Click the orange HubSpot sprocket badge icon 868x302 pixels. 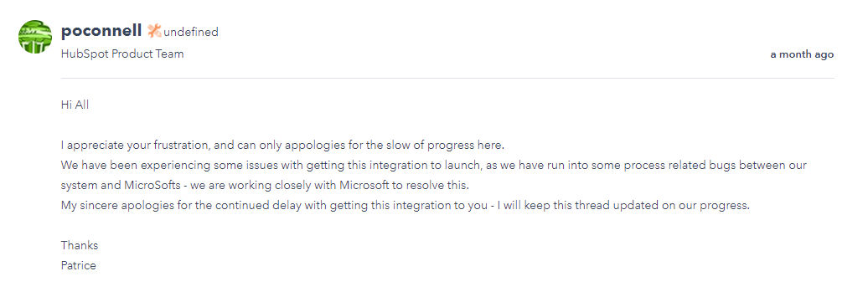pyautogui.click(x=154, y=31)
